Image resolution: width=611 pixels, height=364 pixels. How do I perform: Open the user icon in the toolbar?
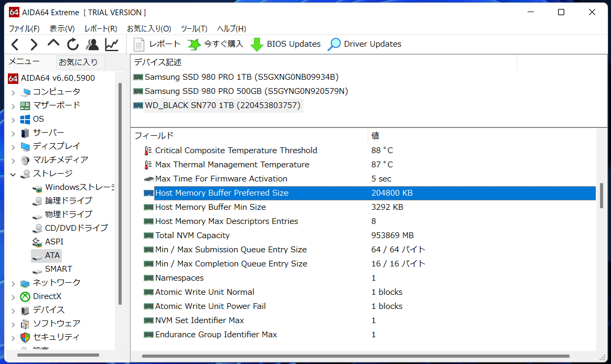pos(92,45)
